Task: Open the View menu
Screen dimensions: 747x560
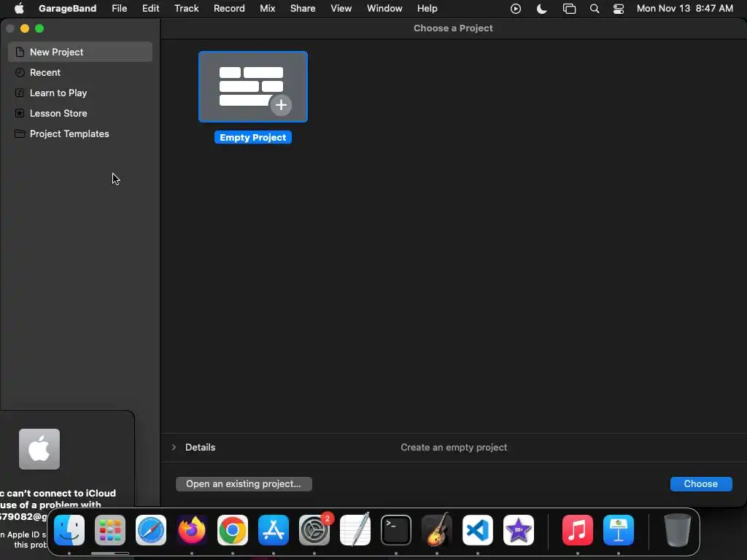Action: pos(341,9)
